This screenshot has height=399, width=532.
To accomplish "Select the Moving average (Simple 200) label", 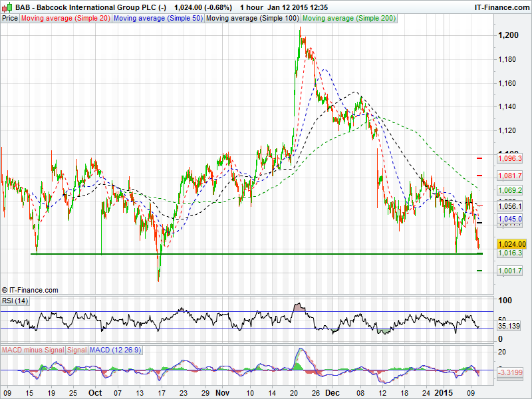I will pos(348,18).
